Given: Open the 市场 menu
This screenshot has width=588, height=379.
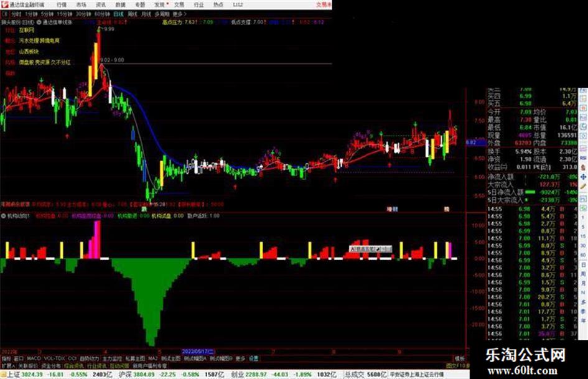Looking at the screenshot, I should pyautogui.click(x=81, y=5).
